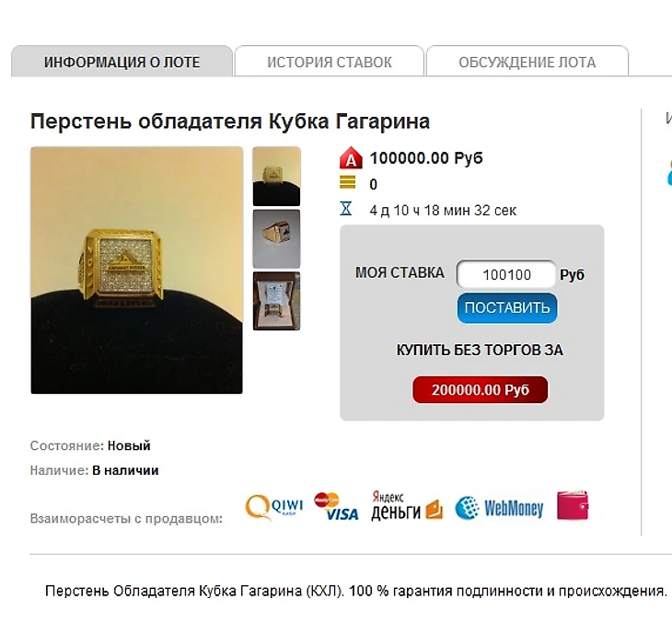This screenshot has width=672, height=622.
Task: Select the MasterCard Visa payment logo
Action: 336,507
